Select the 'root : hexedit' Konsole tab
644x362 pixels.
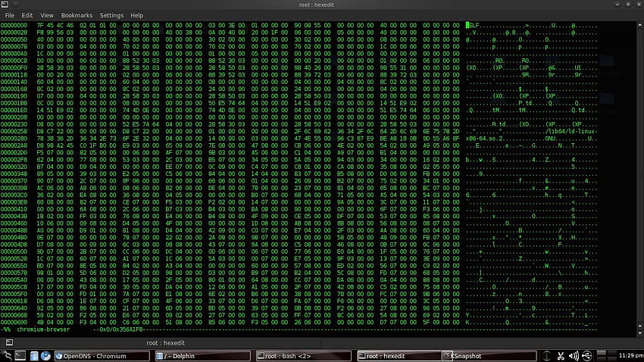coord(165,343)
